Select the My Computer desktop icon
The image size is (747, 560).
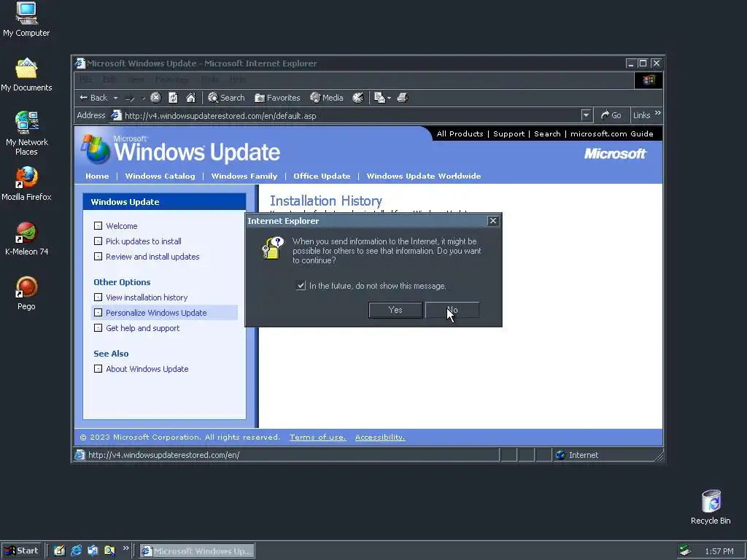tap(26, 20)
